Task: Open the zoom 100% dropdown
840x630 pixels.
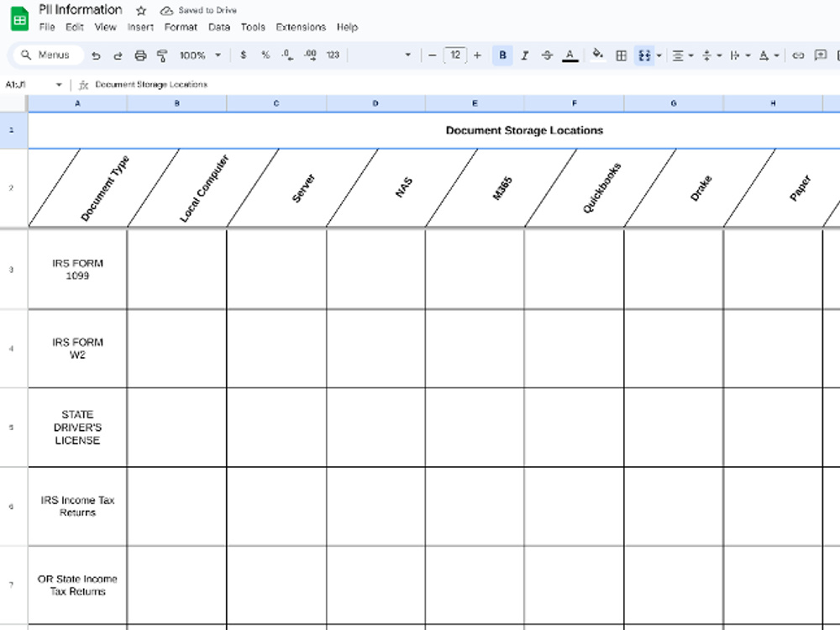Action: [200, 55]
